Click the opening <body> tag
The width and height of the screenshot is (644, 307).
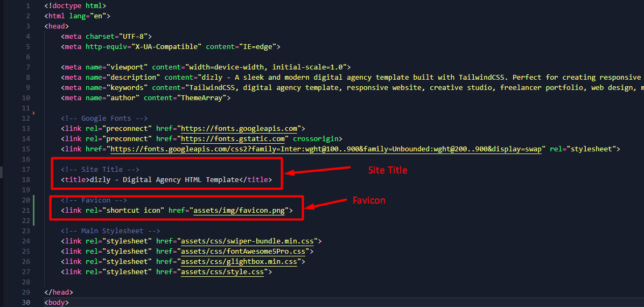57,303
